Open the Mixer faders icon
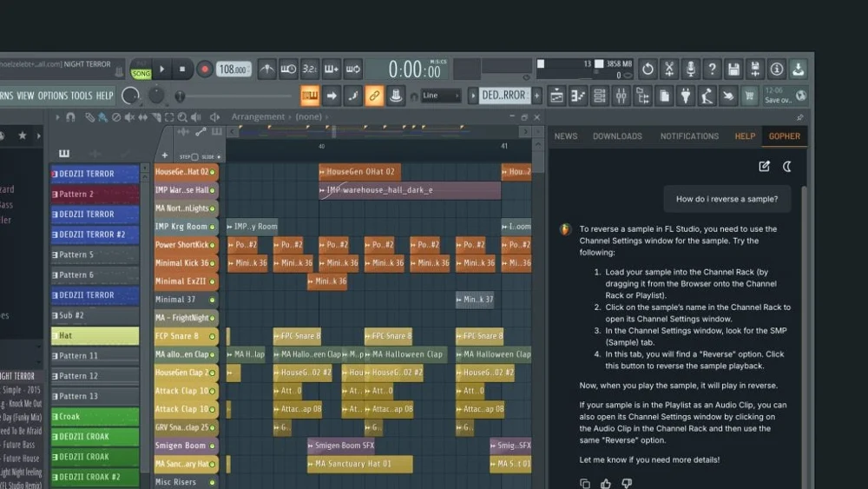 (x=621, y=96)
